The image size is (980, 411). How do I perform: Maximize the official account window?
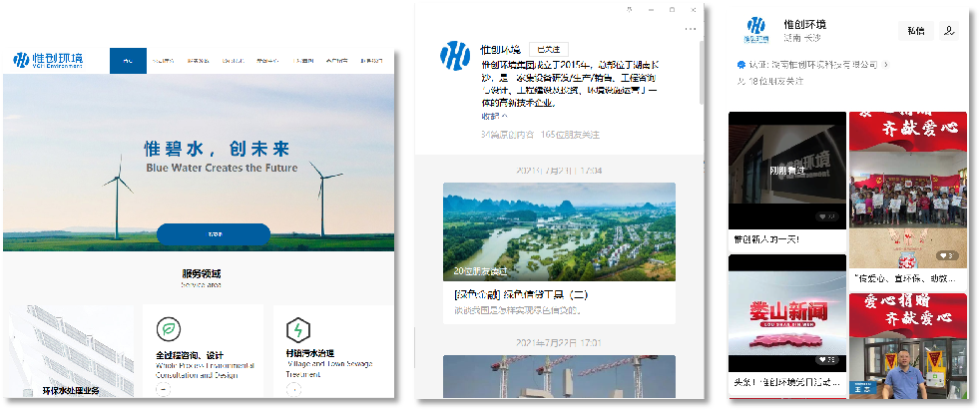(672, 9)
